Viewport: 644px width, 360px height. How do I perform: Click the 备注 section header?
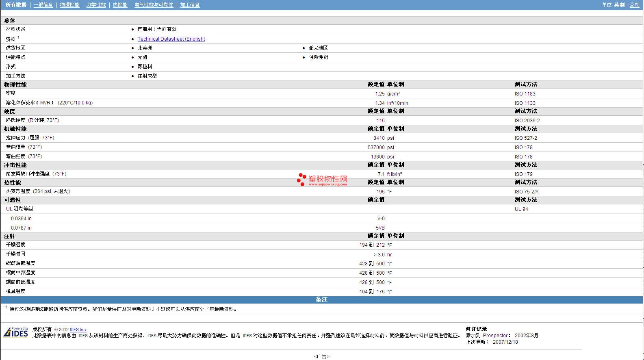point(321,299)
